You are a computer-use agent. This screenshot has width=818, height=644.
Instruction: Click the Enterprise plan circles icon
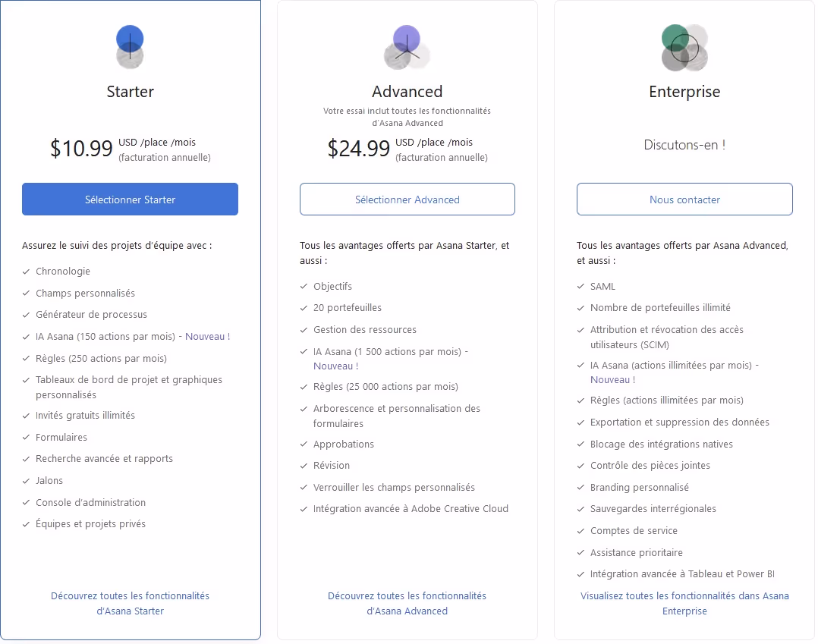pyautogui.click(x=684, y=47)
